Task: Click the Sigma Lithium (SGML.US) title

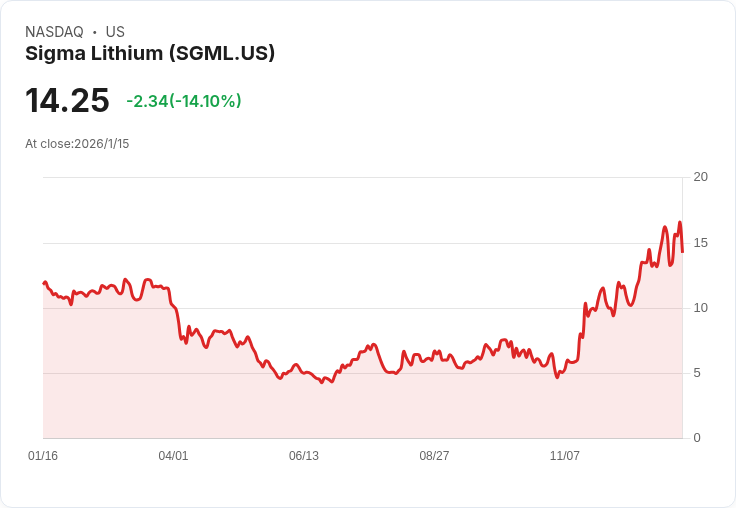Action: pyautogui.click(x=150, y=54)
